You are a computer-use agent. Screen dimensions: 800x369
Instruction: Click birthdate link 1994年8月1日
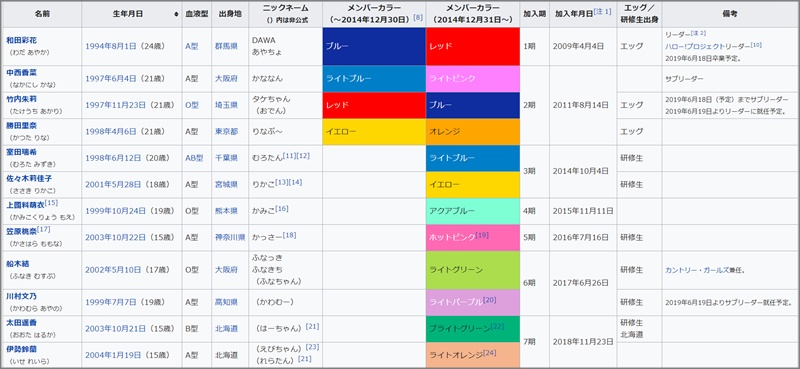111,46
